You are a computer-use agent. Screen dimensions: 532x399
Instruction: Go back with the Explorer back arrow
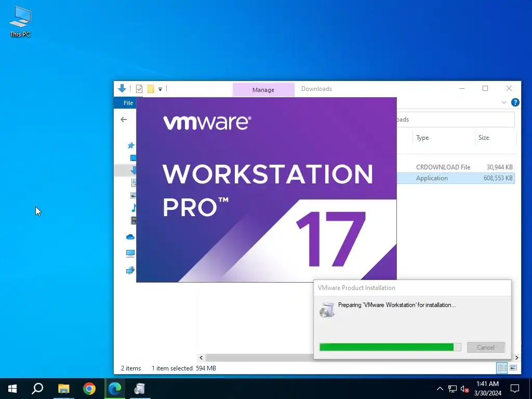(x=124, y=119)
